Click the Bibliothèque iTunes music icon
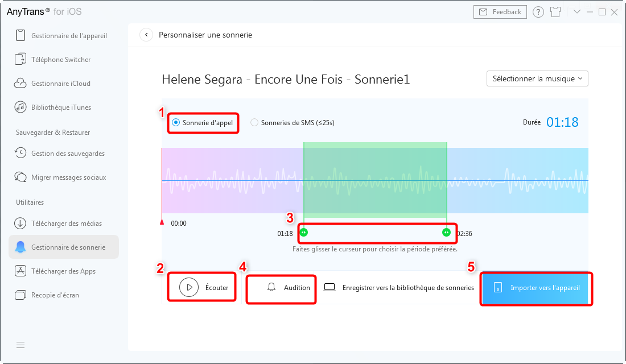This screenshot has width=626, height=364. 20,107
